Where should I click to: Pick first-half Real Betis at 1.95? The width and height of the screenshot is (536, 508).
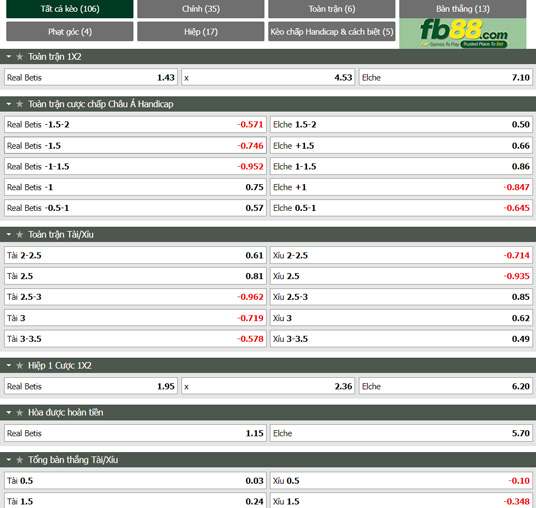pos(91,386)
